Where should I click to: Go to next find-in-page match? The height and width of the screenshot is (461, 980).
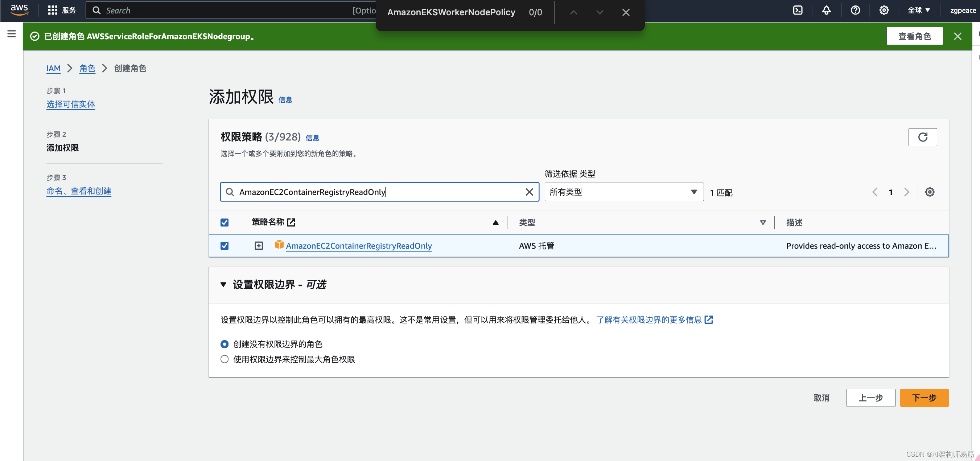click(x=600, y=13)
